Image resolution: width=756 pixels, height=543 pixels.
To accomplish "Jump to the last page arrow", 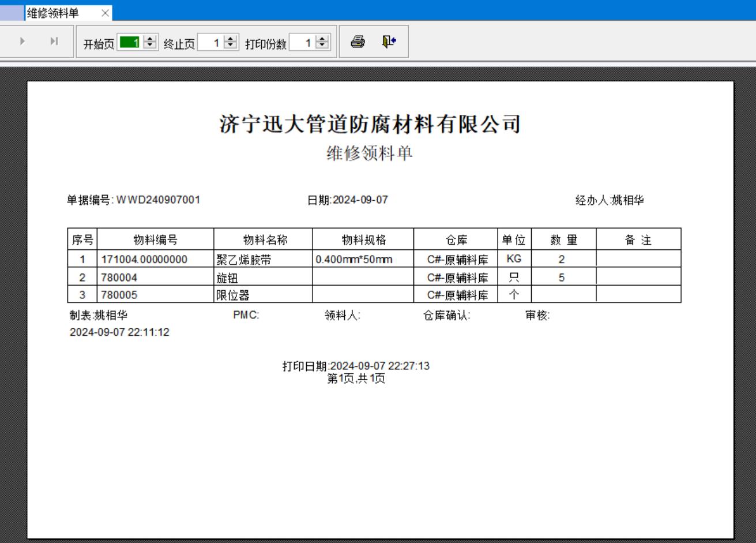I will [54, 41].
